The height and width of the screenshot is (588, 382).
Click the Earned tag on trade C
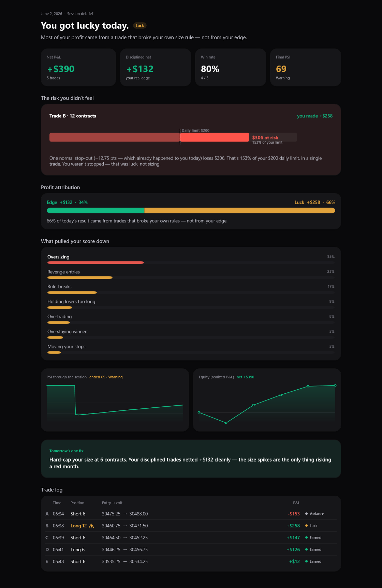[x=313, y=538]
